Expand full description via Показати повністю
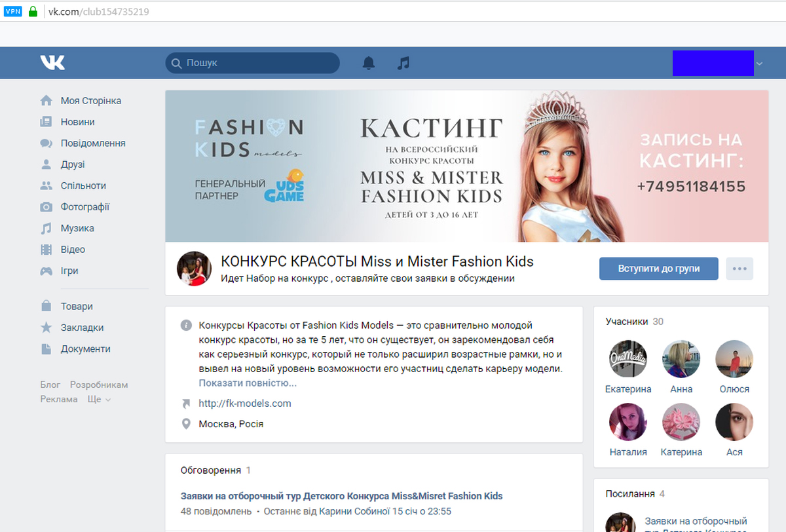 [x=248, y=383]
